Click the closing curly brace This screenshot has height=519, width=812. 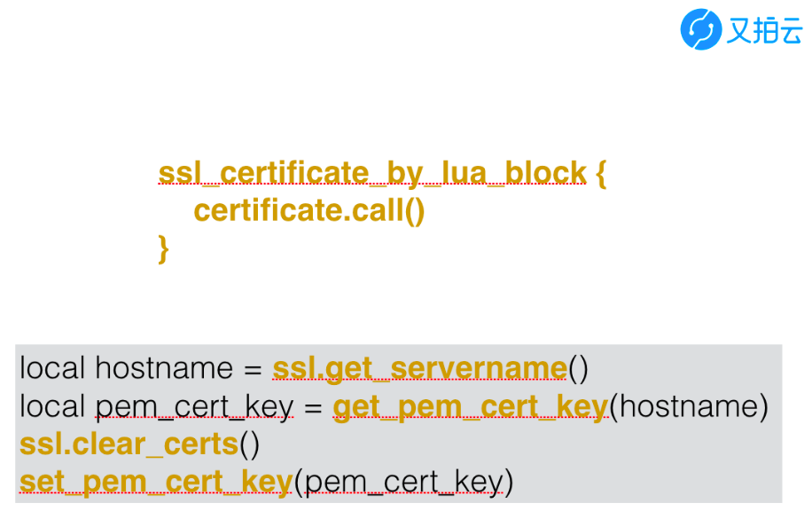[163, 249]
